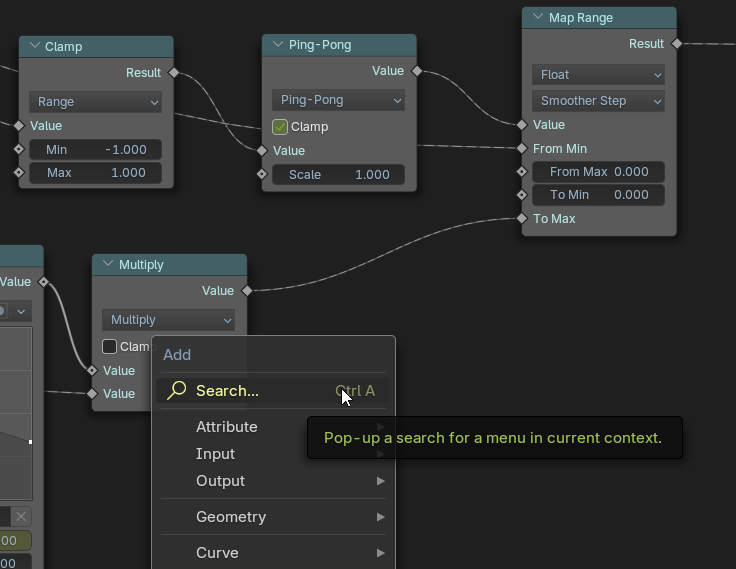Delete curve point with the X button
736x569 pixels.
21,516
